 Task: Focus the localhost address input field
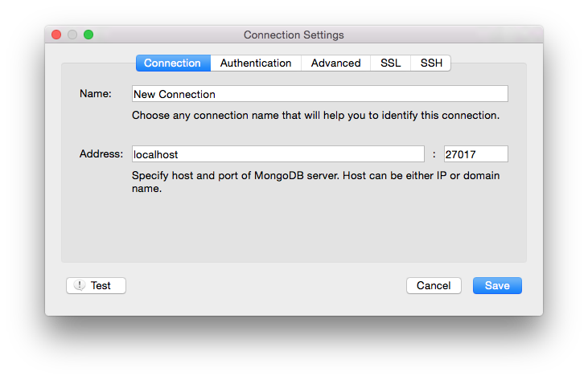[x=278, y=154]
